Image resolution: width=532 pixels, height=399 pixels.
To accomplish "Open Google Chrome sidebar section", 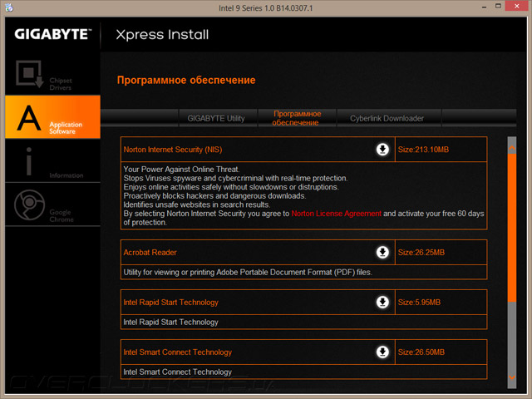I will (52, 204).
